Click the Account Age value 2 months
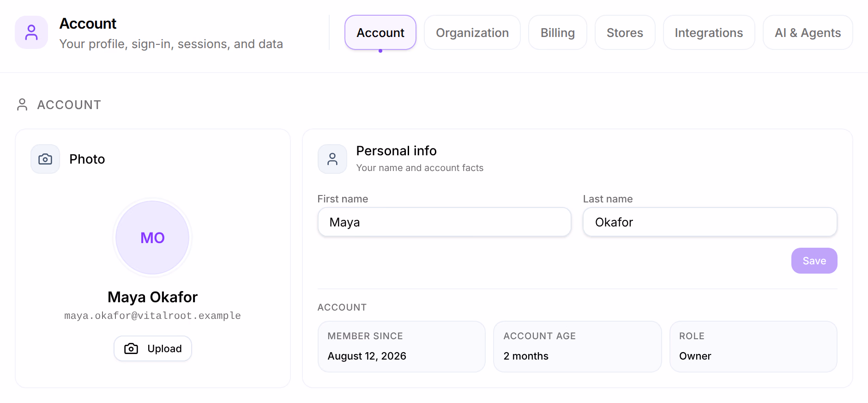Viewport: 868px width, 403px height. [x=526, y=356]
